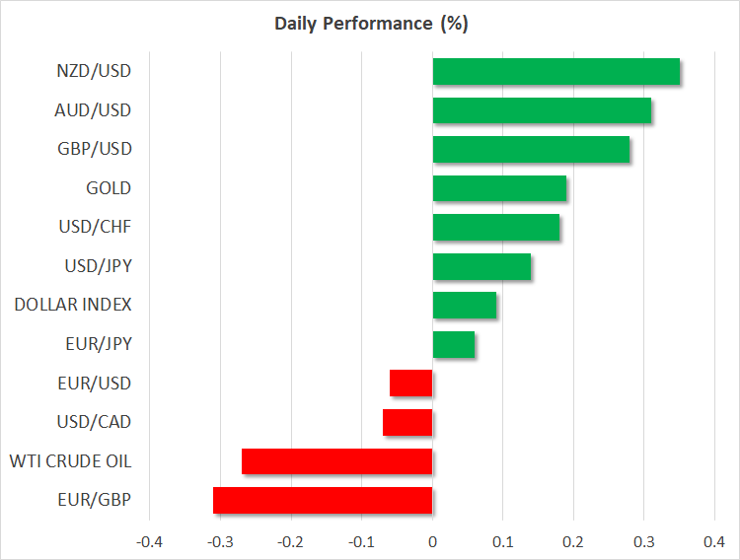
Task: Click the 0.4 axis tick label
Action: tap(713, 542)
